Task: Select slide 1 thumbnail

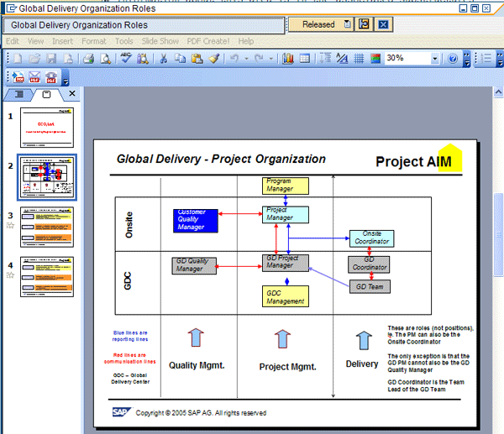Action: (x=47, y=128)
